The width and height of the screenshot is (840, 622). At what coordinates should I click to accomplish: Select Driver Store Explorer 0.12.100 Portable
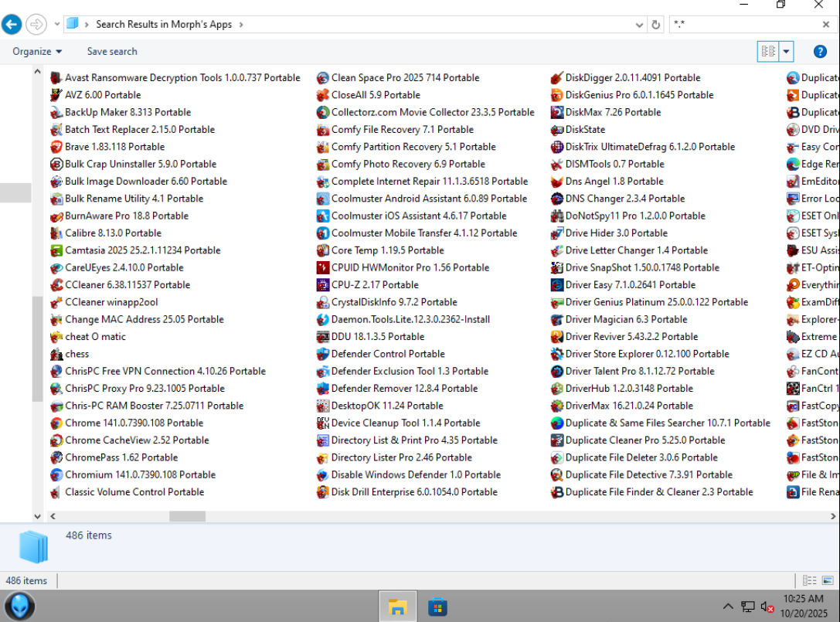647,354
